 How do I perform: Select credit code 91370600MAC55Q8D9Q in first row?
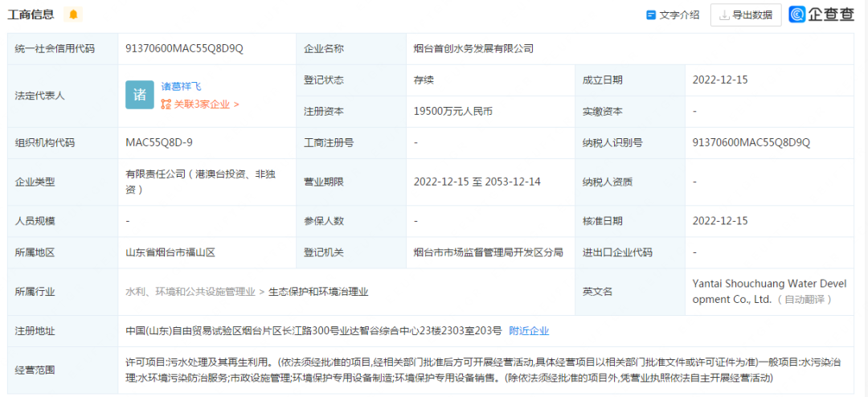click(184, 49)
